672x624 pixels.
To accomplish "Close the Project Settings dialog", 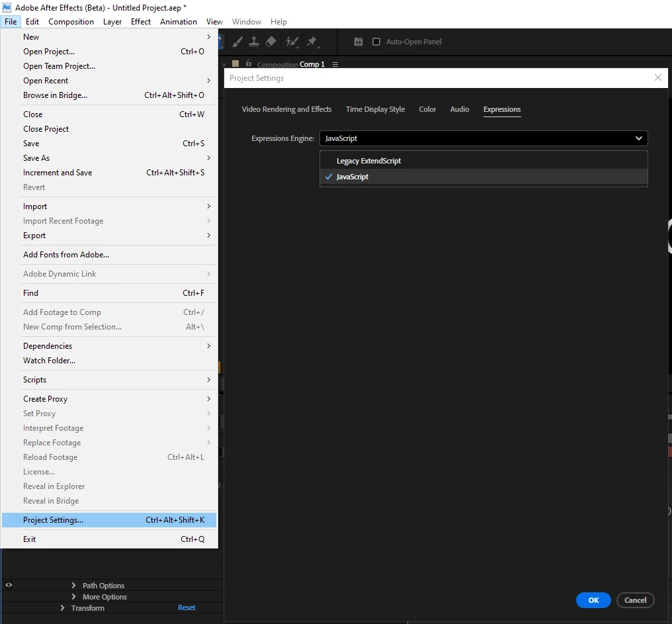I will click(658, 77).
